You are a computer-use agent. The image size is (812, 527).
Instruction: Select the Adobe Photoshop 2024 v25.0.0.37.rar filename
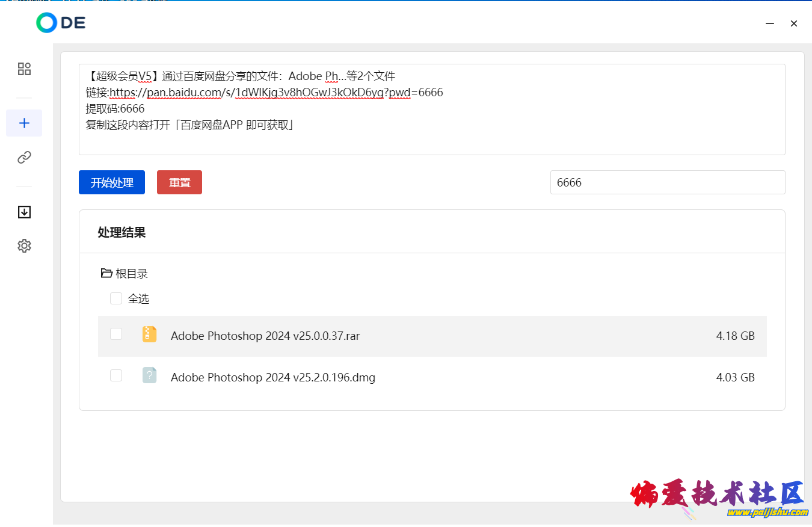[x=265, y=336]
